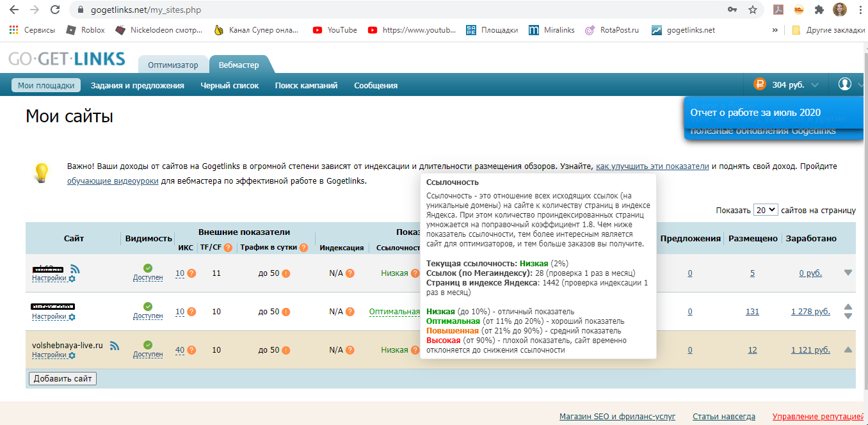Open the saved passwords key icon
Viewport: 868px width, 425px height.
[732, 10]
